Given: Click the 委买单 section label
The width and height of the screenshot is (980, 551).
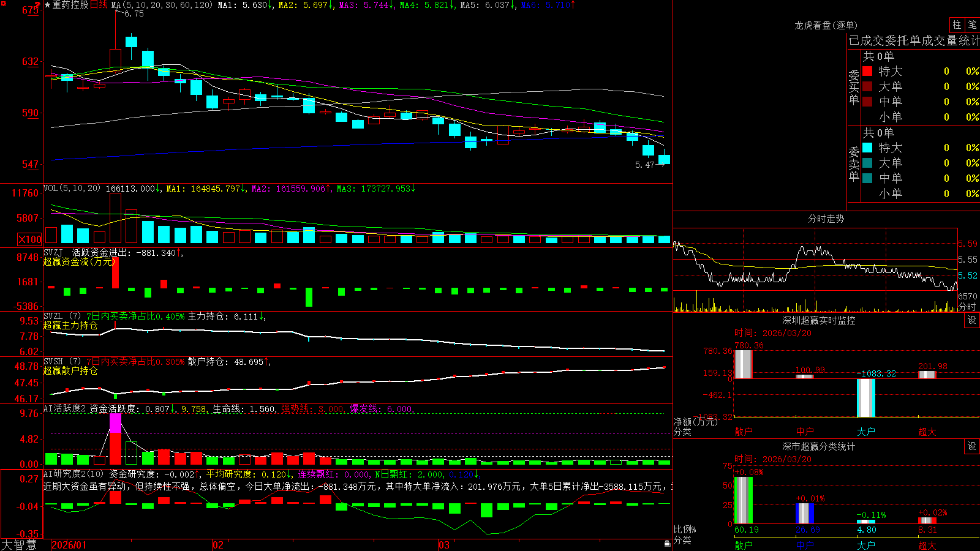Looking at the screenshot, I should (x=854, y=87).
